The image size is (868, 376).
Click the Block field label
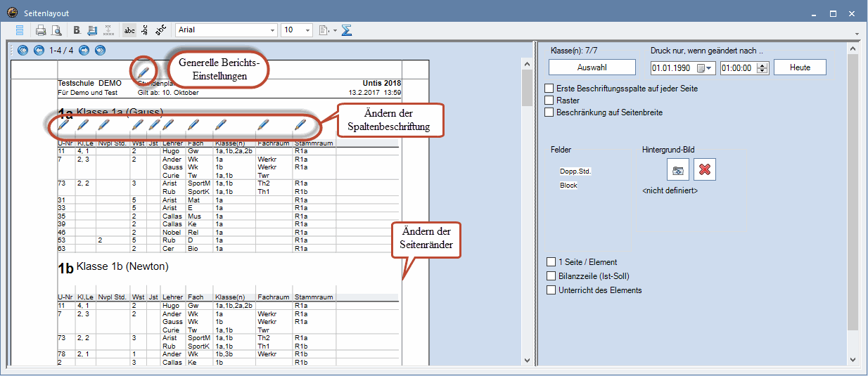coord(568,186)
